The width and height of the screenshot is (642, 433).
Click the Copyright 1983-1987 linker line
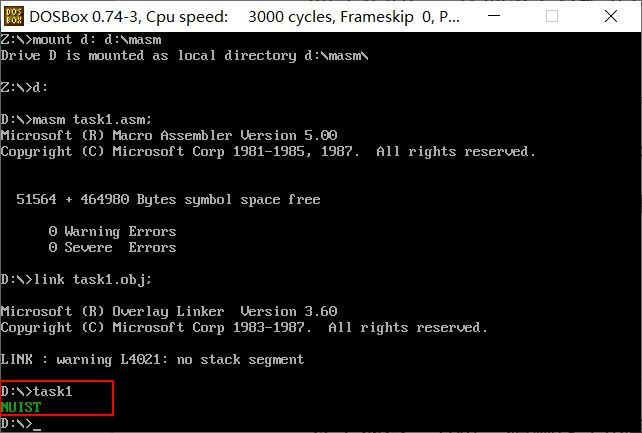click(x=244, y=327)
